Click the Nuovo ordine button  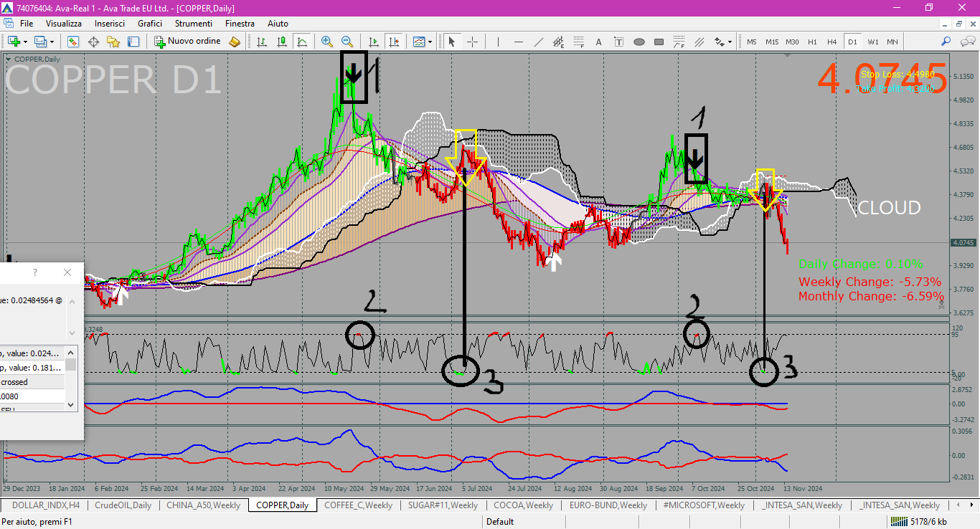point(188,42)
